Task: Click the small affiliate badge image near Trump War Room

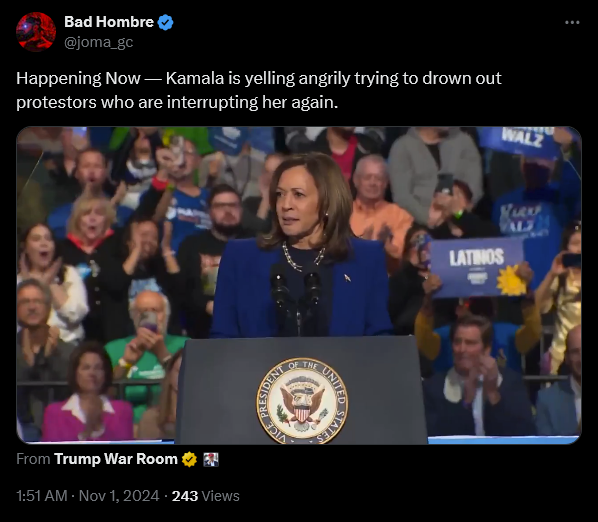Action: coord(211,459)
